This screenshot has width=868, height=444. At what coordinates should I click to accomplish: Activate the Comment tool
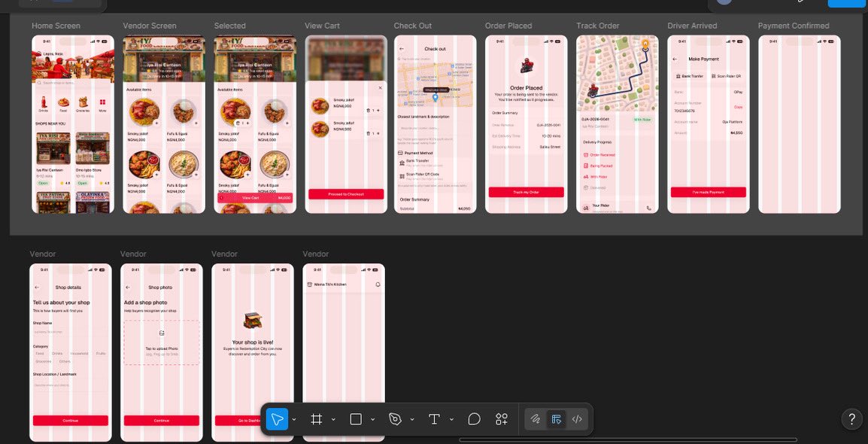pyautogui.click(x=474, y=419)
